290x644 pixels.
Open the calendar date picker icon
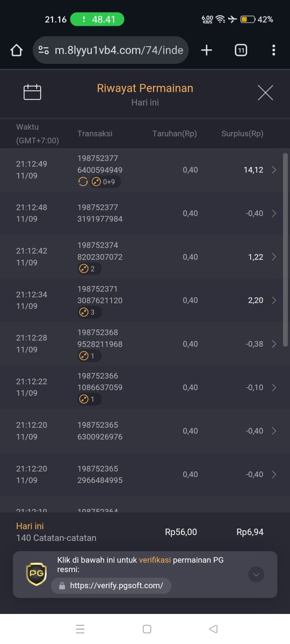point(32,92)
